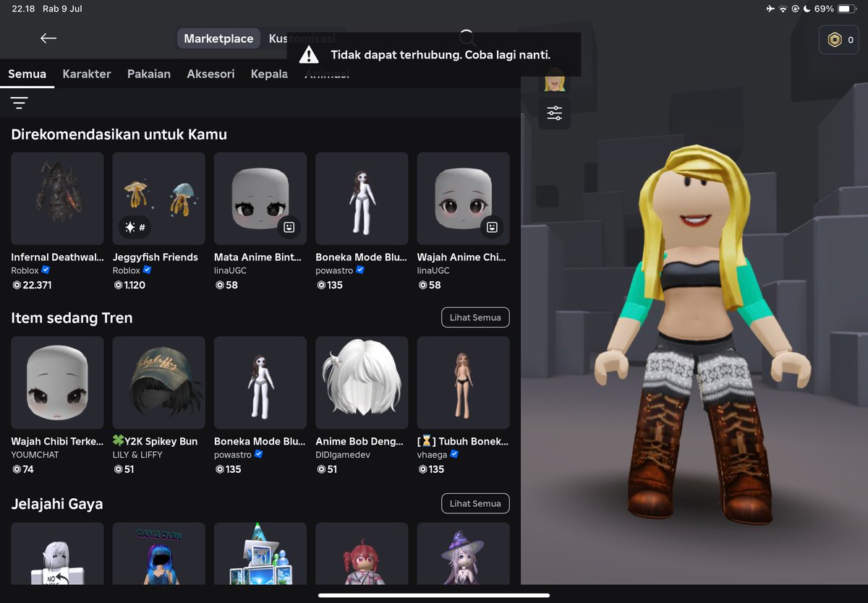Screen dimensions: 868x603
Task: Tap the moon Do Not Disturb icon
Action: (807, 9)
